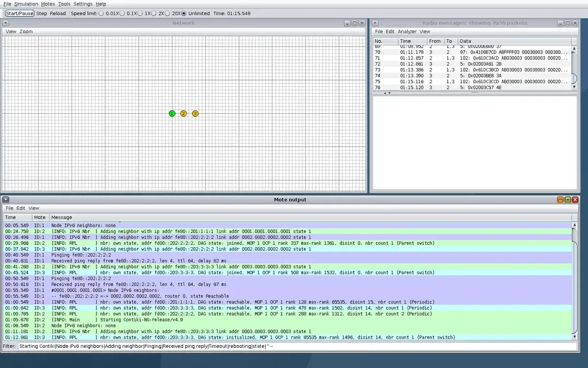Click the Message column header in Mote output
Image resolution: width=588 pixels, height=368 pixels.
click(x=311, y=217)
